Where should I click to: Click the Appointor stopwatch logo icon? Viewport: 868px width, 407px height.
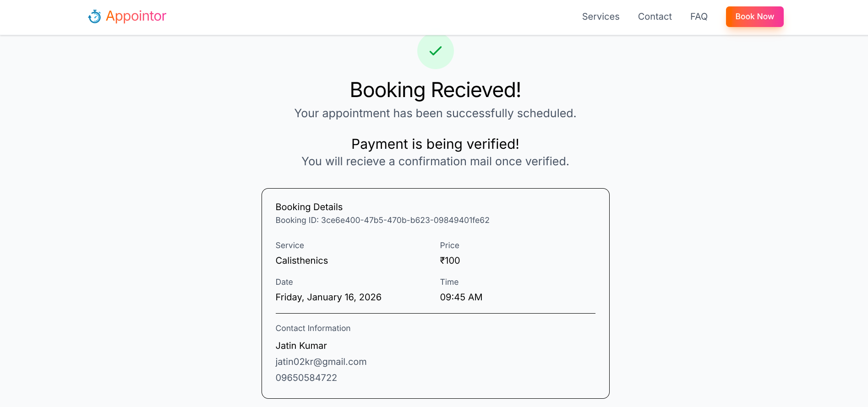[x=94, y=17]
